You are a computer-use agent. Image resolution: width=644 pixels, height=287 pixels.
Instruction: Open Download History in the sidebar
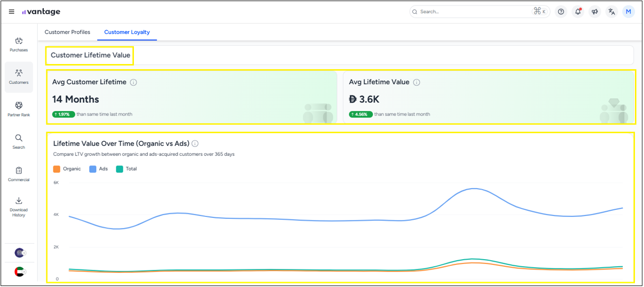[x=19, y=206]
